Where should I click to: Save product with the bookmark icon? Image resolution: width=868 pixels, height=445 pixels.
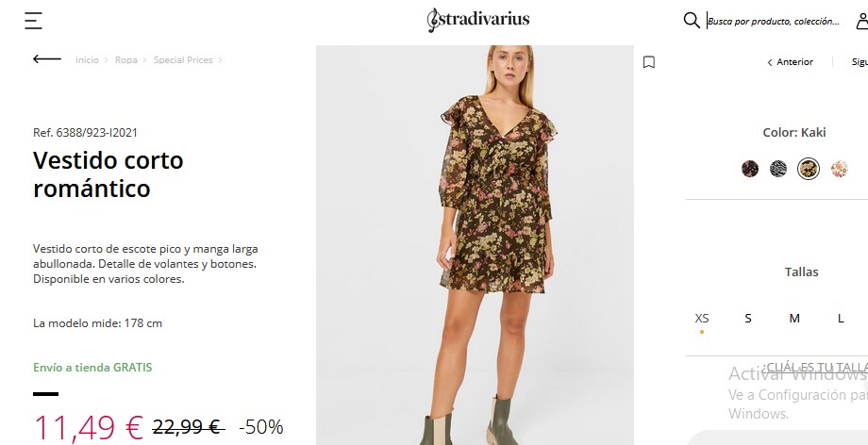coord(649,62)
